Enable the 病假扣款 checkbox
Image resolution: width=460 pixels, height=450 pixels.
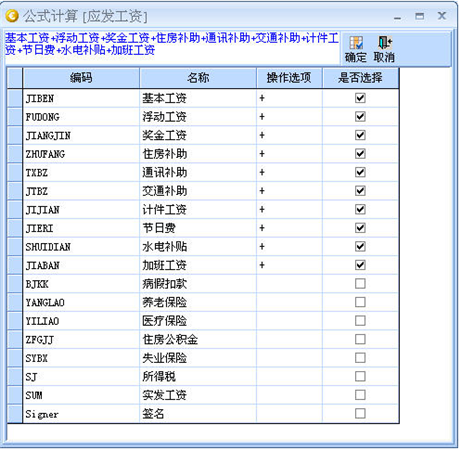click(x=360, y=284)
